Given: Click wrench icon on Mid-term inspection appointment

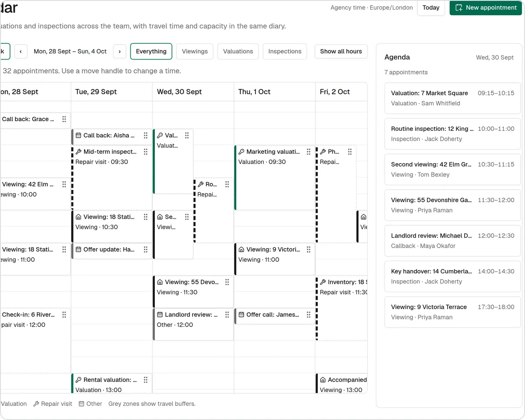Looking at the screenshot, I should click(x=78, y=152).
